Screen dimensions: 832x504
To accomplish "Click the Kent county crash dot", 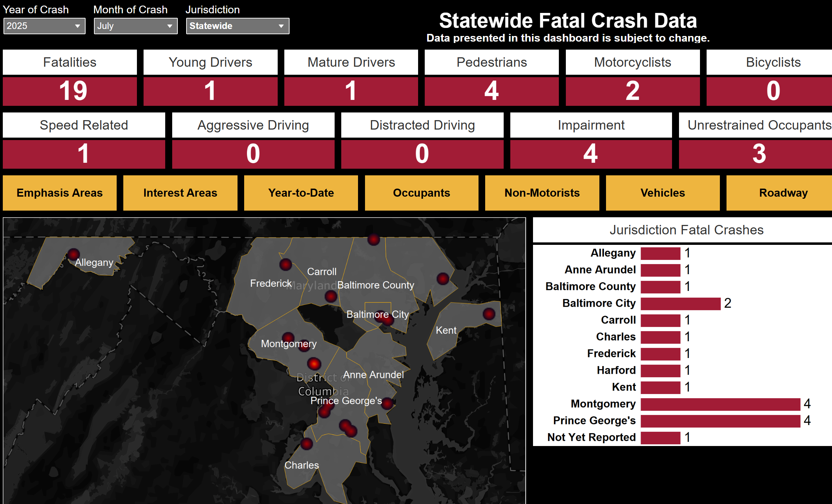I will point(489,314).
